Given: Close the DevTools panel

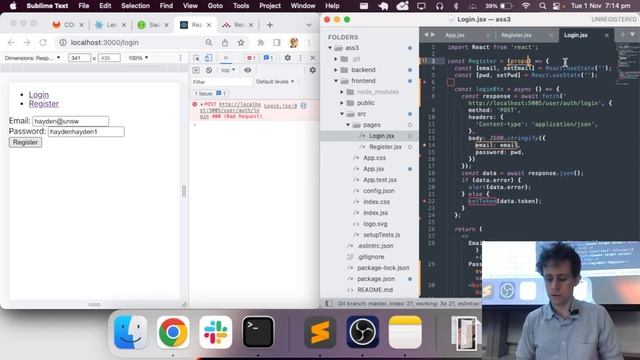Looking at the screenshot, I should 313,58.
